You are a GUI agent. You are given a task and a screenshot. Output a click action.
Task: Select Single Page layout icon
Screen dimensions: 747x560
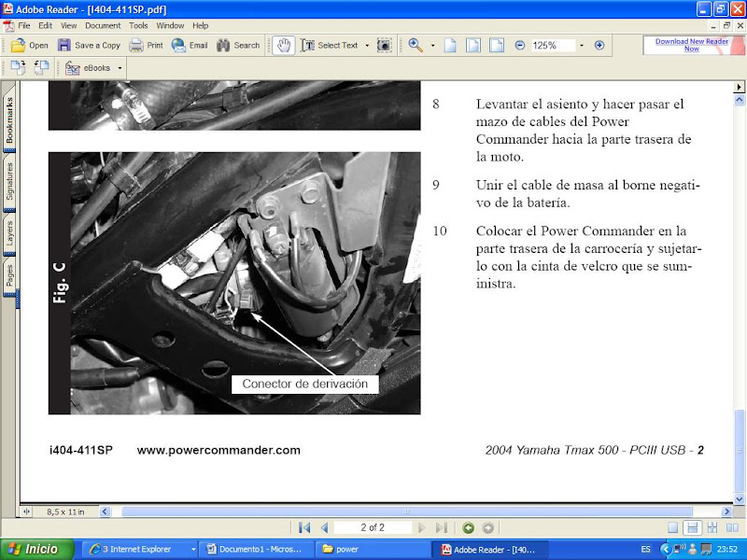tap(672, 527)
